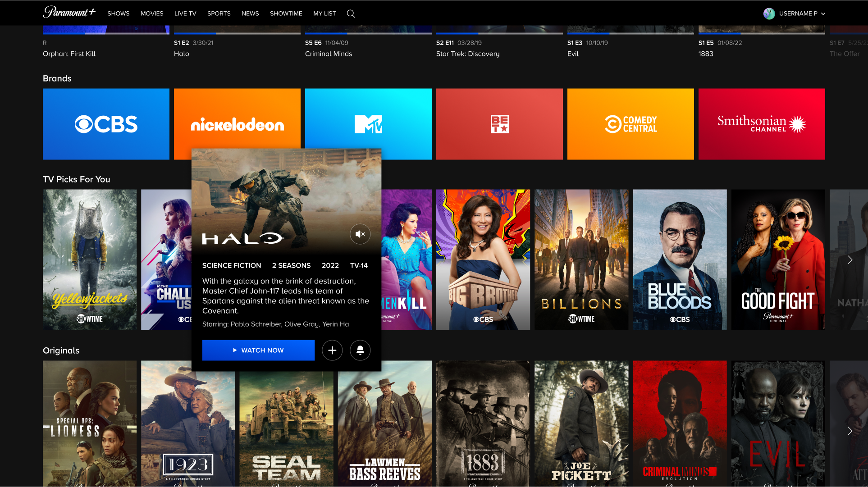Click the user profile avatar

769,14
